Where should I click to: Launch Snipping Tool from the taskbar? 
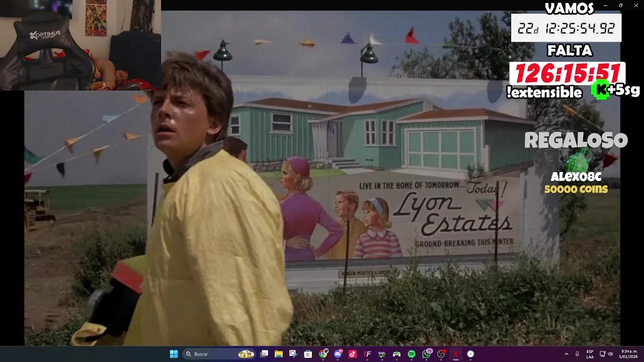click(x=293, y=354)
